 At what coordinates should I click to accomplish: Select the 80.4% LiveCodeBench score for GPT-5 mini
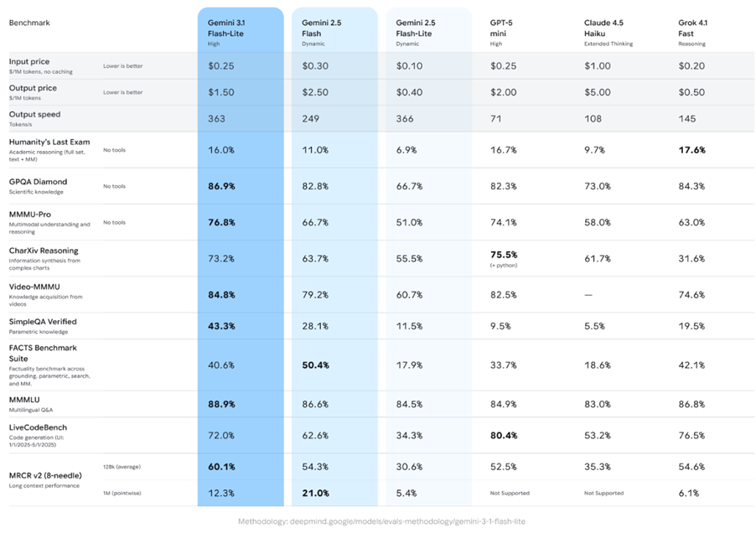tap(504, 435)
